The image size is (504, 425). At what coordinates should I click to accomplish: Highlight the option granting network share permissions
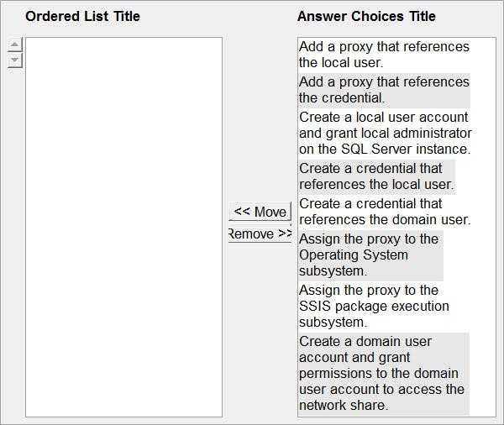[384, 374]
